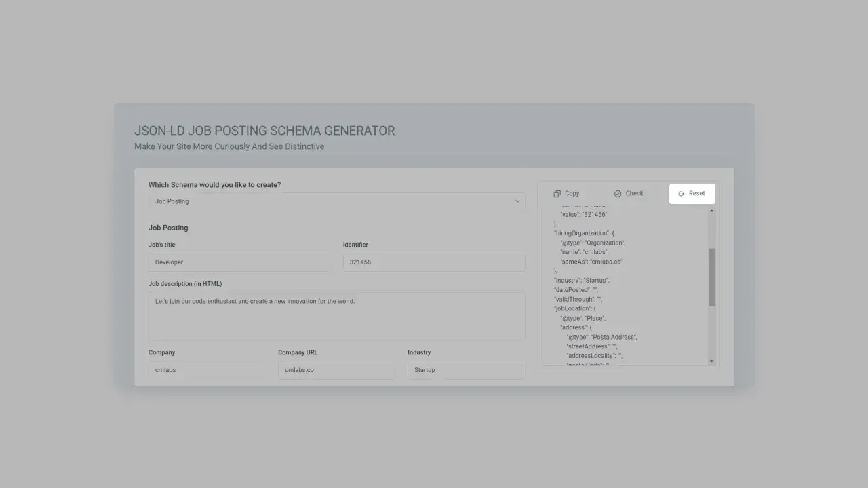Select the Developer text in the title input
The height and width of the screenshot is (488, 868).
point(169,262)
